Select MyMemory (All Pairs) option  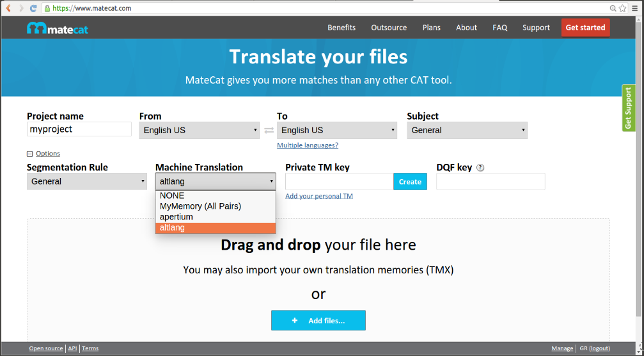click(x=216, y=206)
